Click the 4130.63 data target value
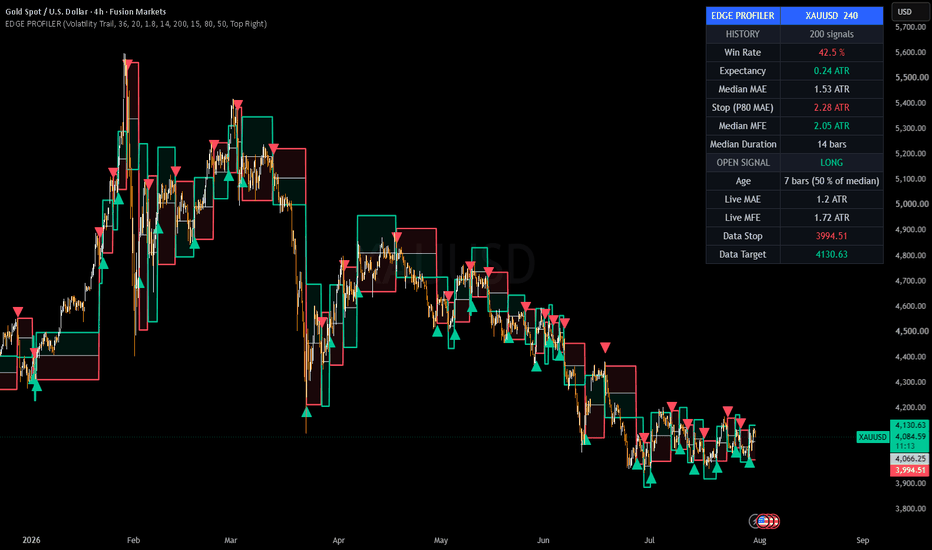932x550 pixels. pyautogui.click(x=832, y=254)
